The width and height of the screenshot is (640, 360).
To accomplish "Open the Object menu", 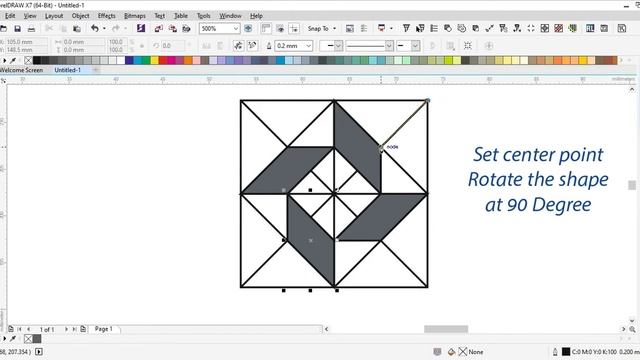I will point(80,16).
